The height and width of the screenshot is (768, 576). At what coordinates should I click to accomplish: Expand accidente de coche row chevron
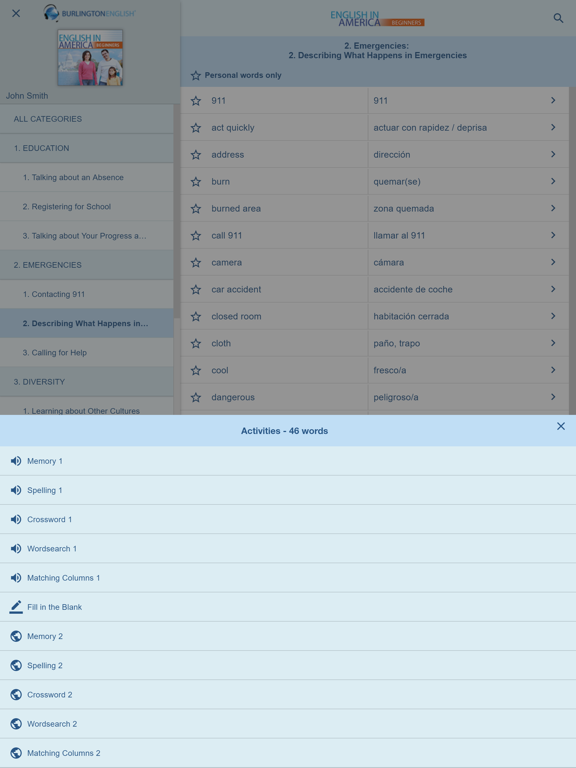click(553, 289)
